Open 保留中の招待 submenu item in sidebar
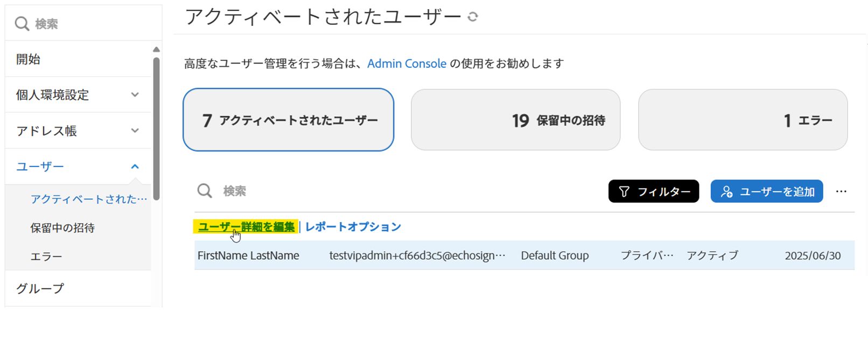 [62, 228]
